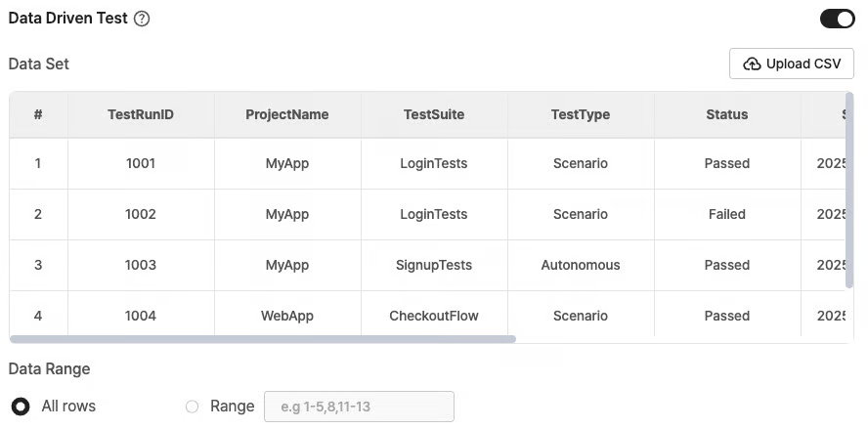The image size is (868, 429).
Task: Disable the Data Driven Test toggle
Action: point(837,19)
